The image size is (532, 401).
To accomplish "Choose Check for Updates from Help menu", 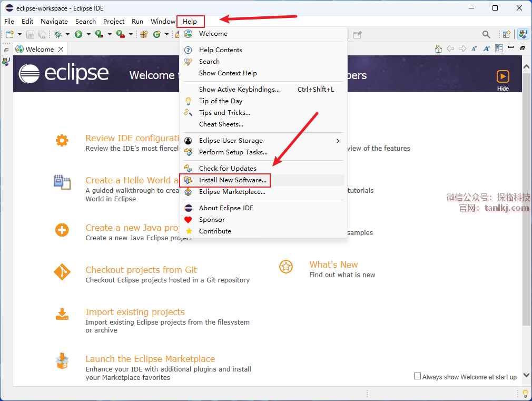I will click(x=228, y=169).
